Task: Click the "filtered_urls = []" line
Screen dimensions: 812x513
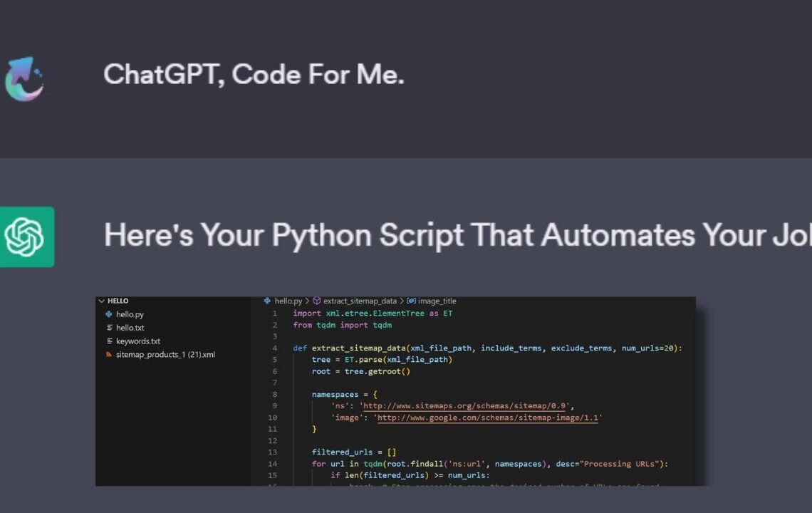Action: pyautogui.click(x=354, y=452)
